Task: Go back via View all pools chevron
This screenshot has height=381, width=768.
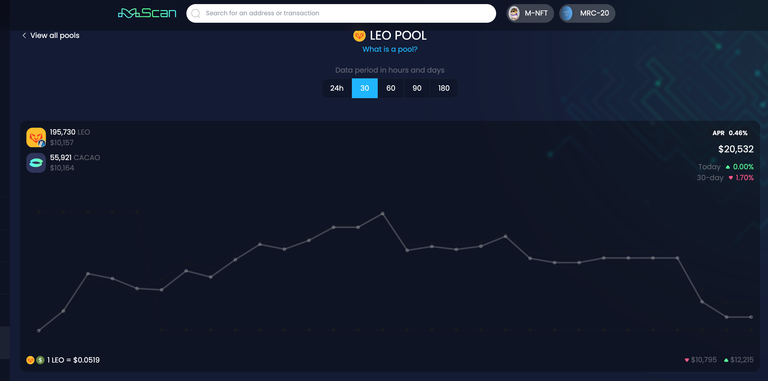Action: point(24,36)
